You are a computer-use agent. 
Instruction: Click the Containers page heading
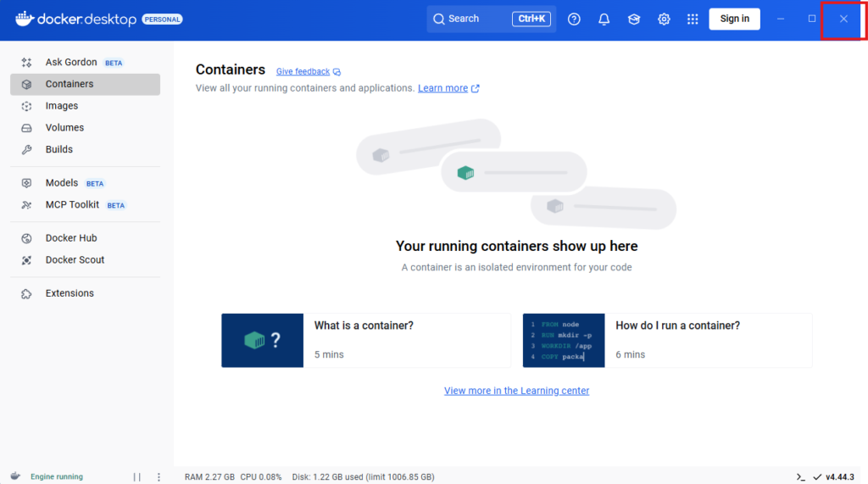coord(231,70)
